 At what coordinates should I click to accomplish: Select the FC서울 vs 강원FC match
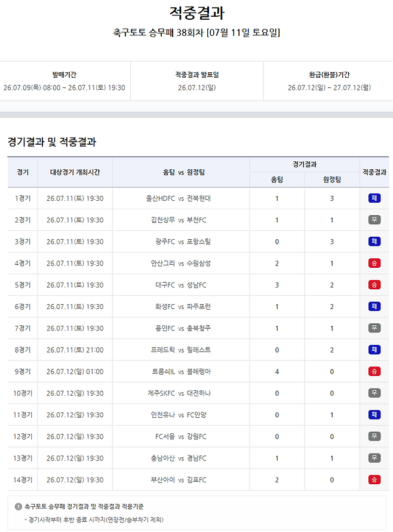[181, 437]
